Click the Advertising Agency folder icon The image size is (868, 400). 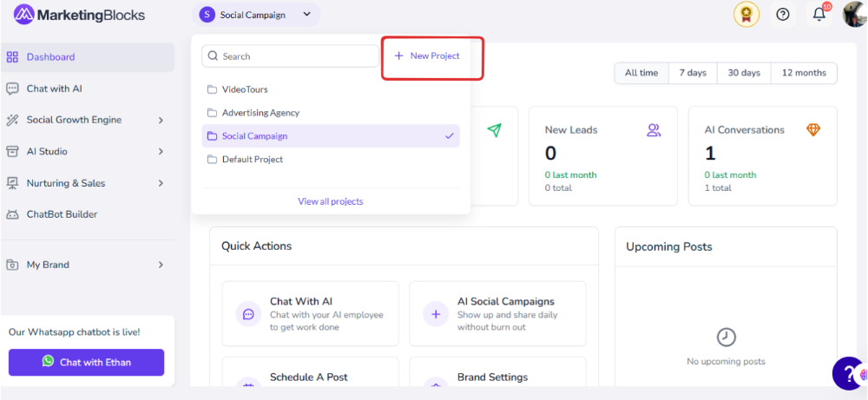[212, 113]
